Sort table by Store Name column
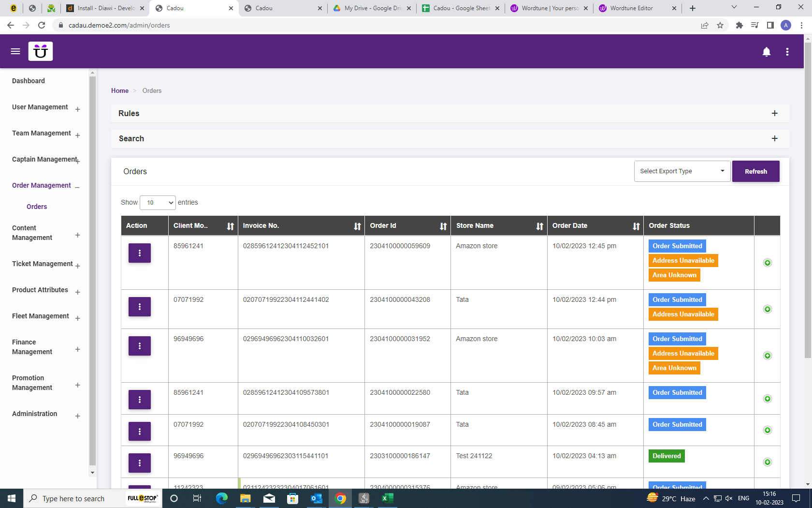 (539, 226)
